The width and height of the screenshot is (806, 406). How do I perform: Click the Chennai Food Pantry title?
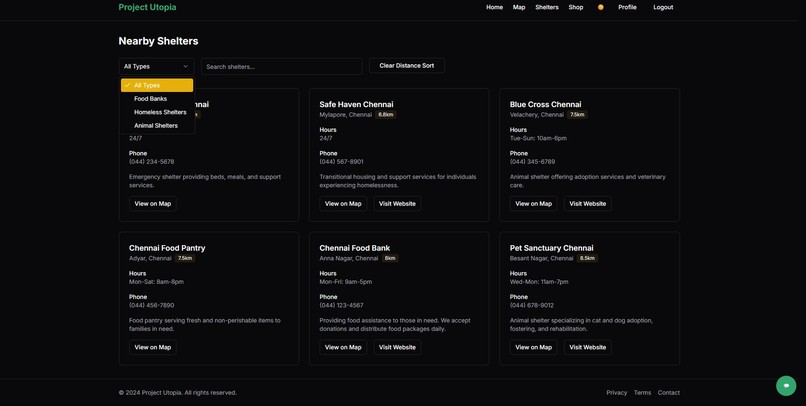(x=167, y=248)
